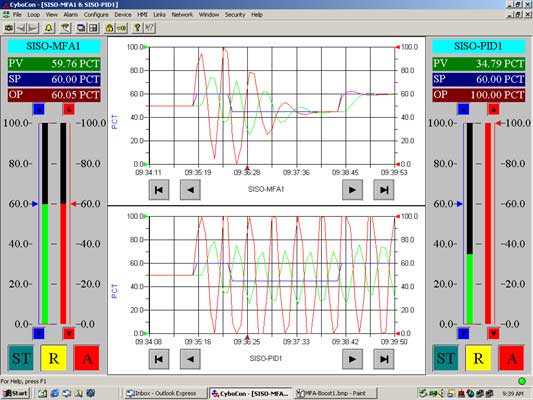Step forward in the SISO-PID1 trend
Viewport: 533px width, 400px height.
(x=353, y=359)
